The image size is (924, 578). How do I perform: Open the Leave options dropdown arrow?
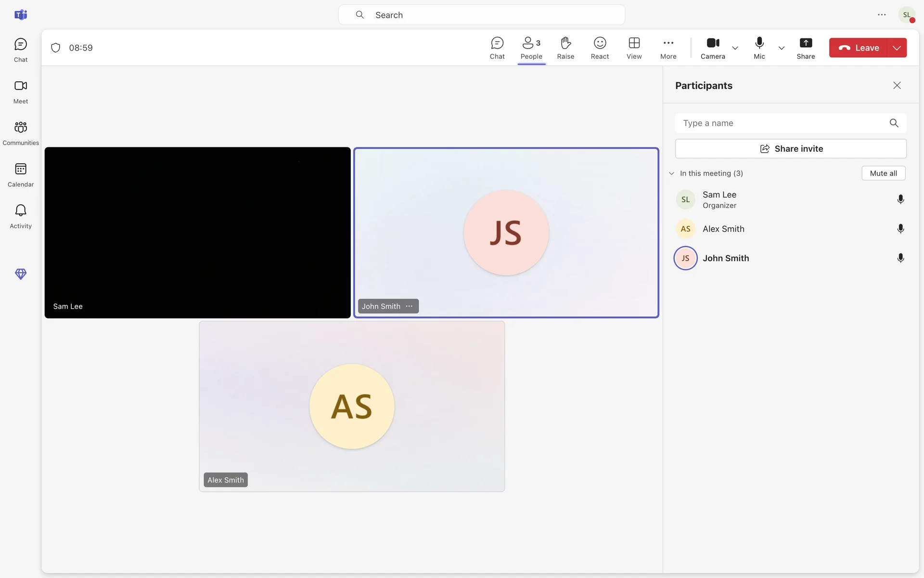897,48
